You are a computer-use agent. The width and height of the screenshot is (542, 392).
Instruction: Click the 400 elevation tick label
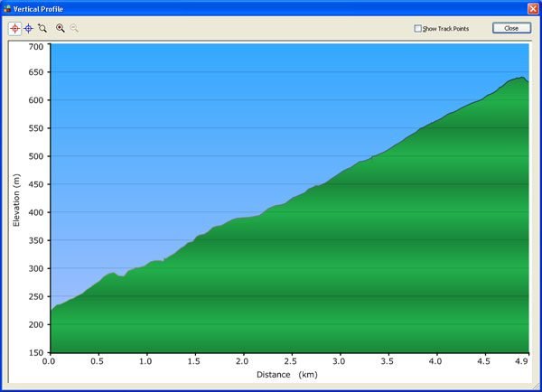tap(35, 212)
